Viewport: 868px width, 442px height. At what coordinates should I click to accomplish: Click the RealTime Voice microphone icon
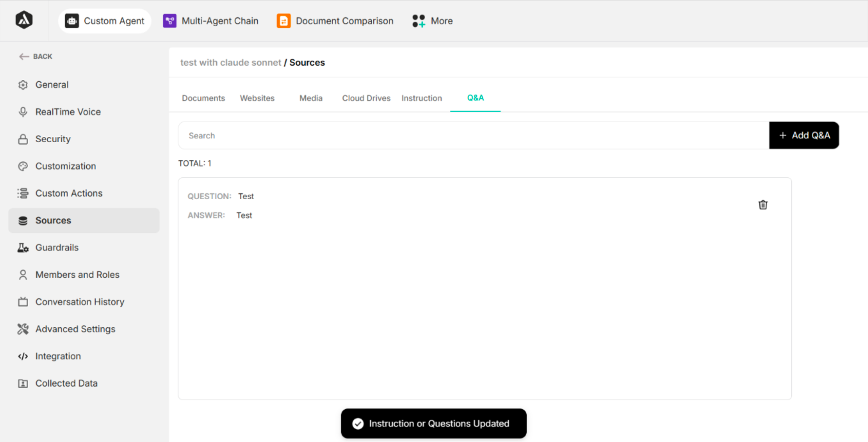tap(23, 112)
